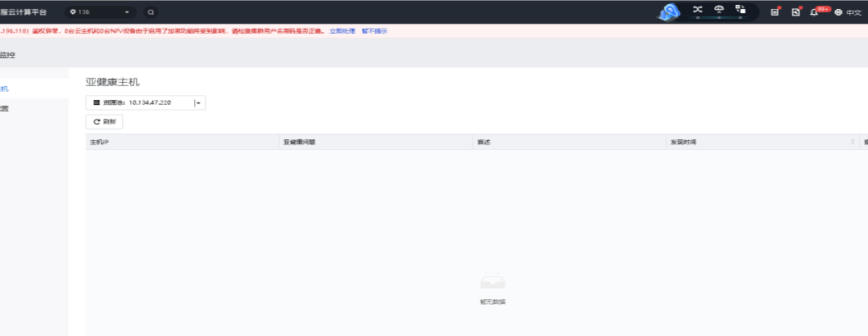The image size is (868, 336).
Task: Click the dashboard gauge icon in top bar
Action: click(x=718, y=10)
